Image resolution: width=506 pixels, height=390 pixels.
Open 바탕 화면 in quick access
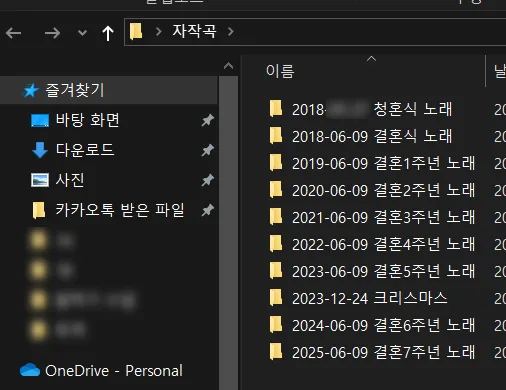(88, 120)
